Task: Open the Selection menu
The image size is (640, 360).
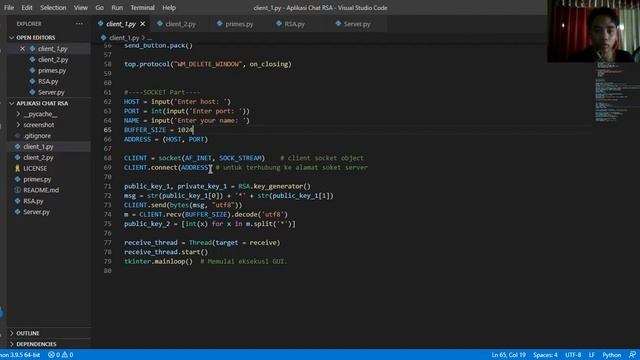Action: pyautogui.click(x=53, y=8)
